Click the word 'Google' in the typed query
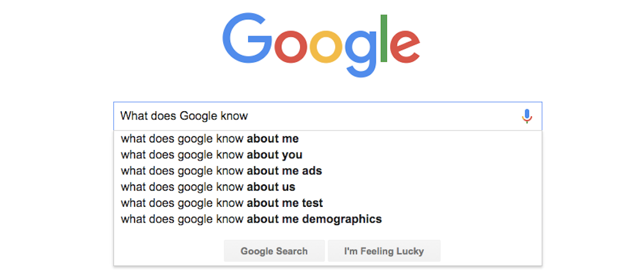 197,116
